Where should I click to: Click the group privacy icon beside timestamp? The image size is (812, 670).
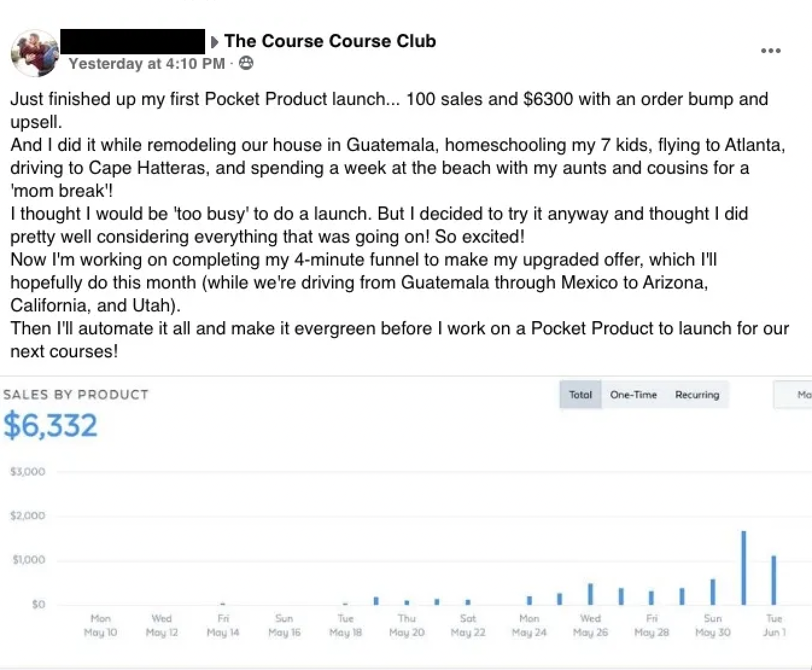pos(246,63)
